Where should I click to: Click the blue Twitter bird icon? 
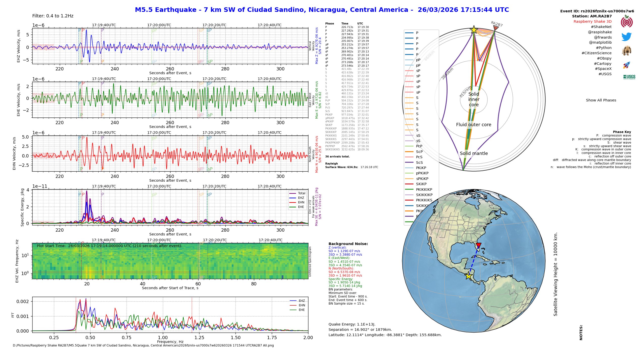coord(627,37)
